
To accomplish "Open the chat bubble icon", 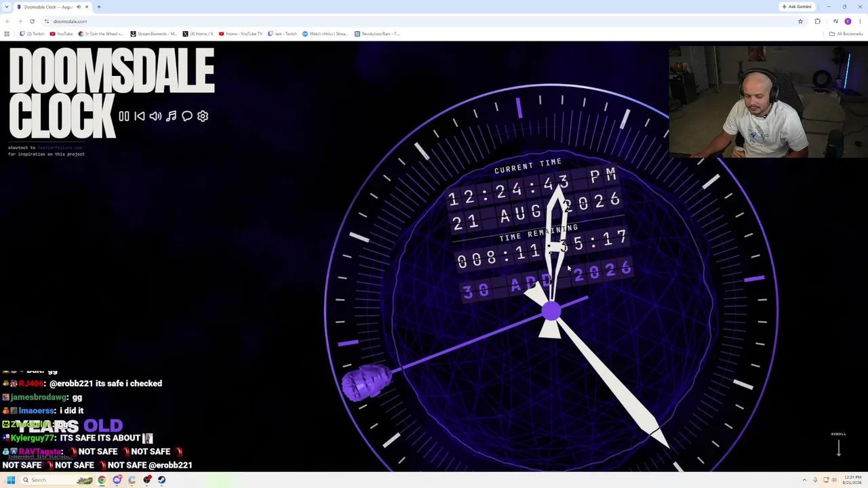I will tap(187, 116).
